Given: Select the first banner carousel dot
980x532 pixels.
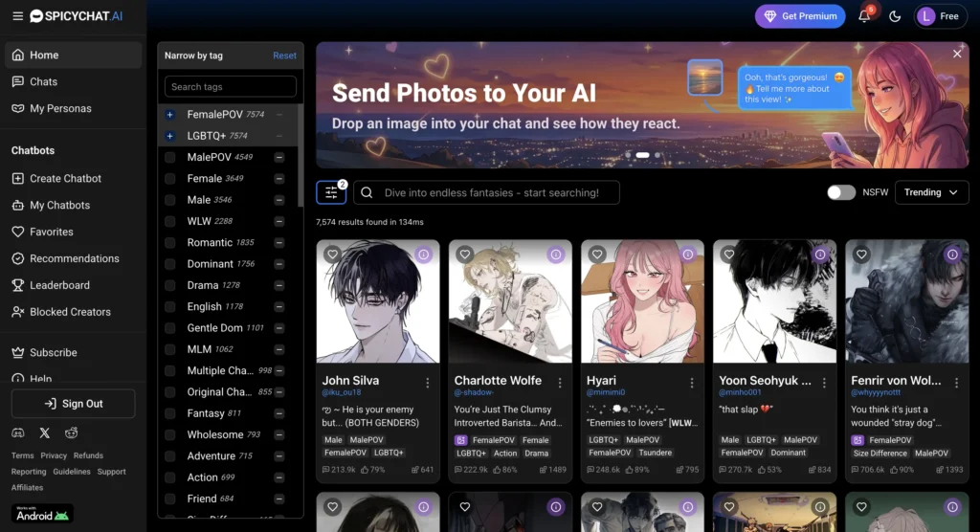Looking at the screenshot, I should coord(628,155).
